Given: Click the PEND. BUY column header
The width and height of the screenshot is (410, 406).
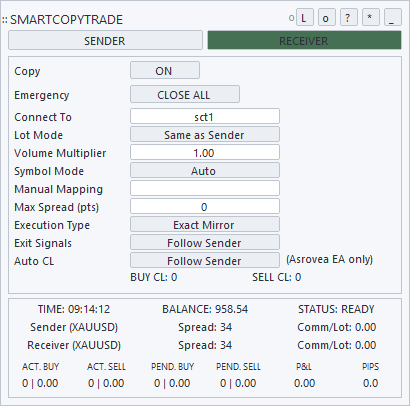Looking at the screenshot, I should point(172,367).
